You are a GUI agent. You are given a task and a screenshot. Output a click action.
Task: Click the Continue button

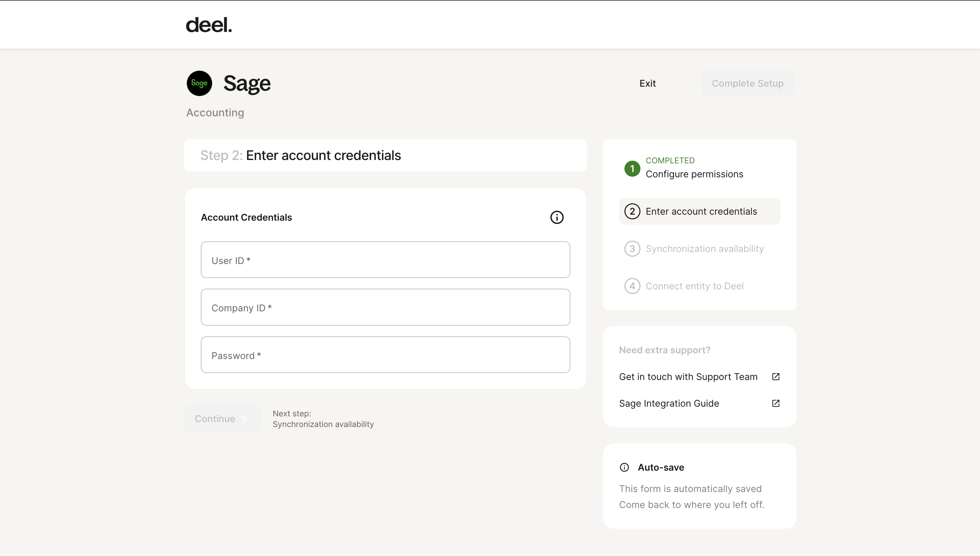tap(223, 419)
